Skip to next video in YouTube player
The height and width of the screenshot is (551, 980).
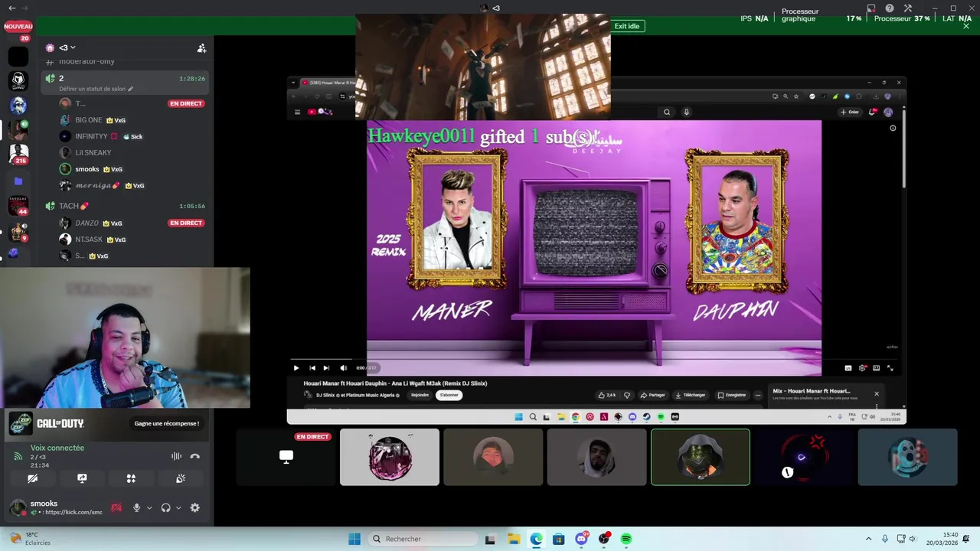click(326, 368)
